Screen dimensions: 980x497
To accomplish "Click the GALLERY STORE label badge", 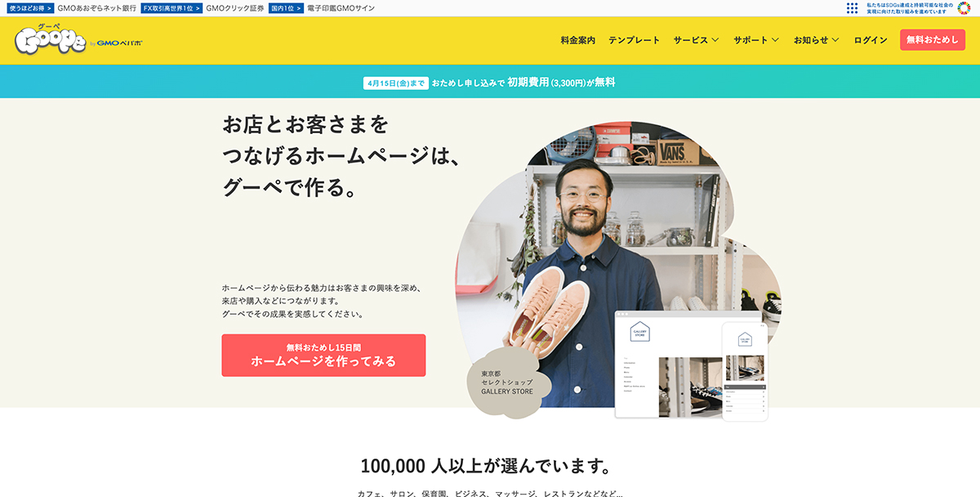I will [507, 383].
